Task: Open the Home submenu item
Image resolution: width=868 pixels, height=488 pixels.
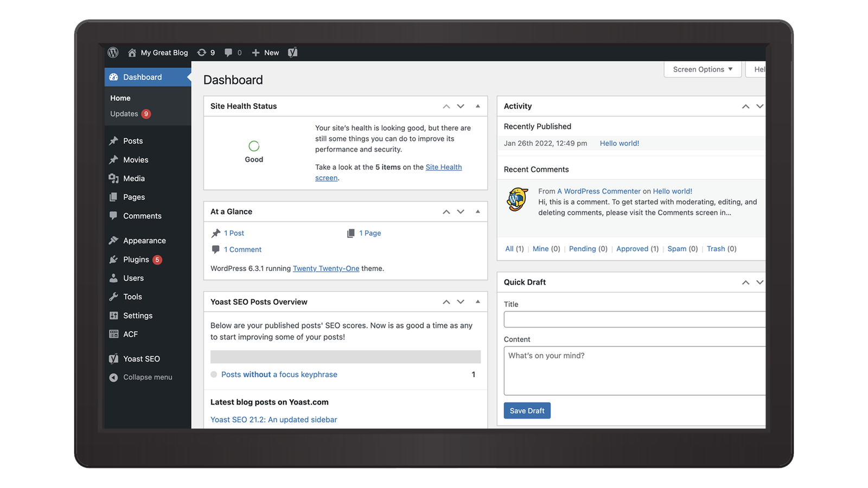Action: tap(120, 98)
